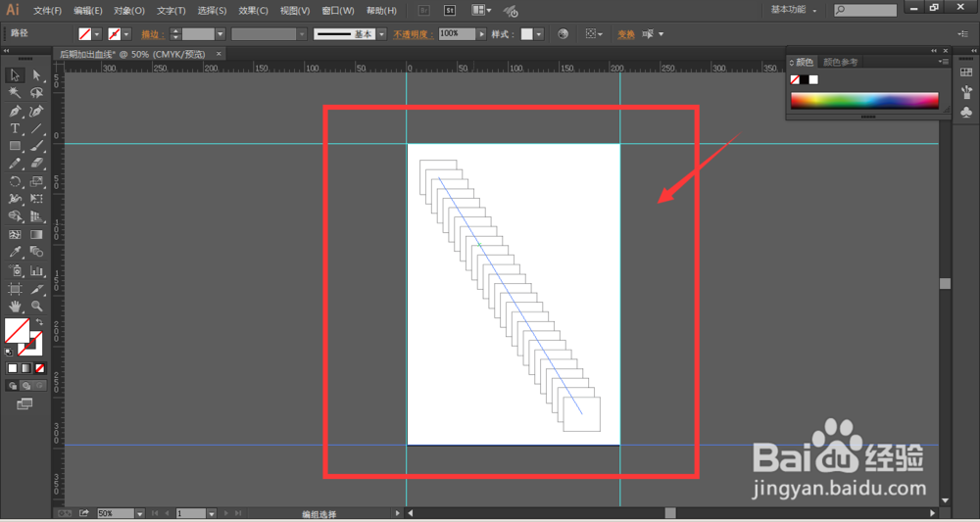Open the zoom level 50% dropdown
Image resolution: width=980 pixels, height=522 pixels.
coord(139,513)
